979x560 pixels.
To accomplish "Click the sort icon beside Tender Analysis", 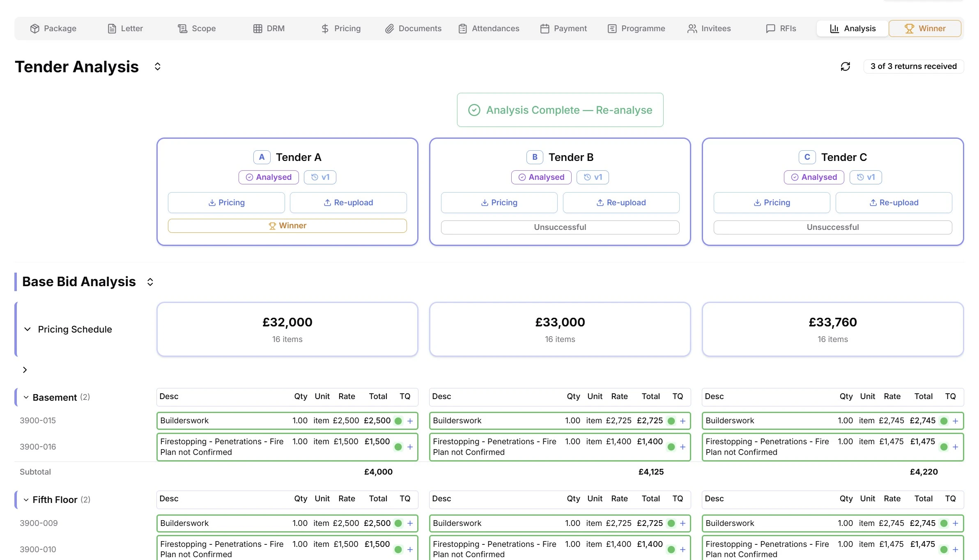I will [157, 66].
